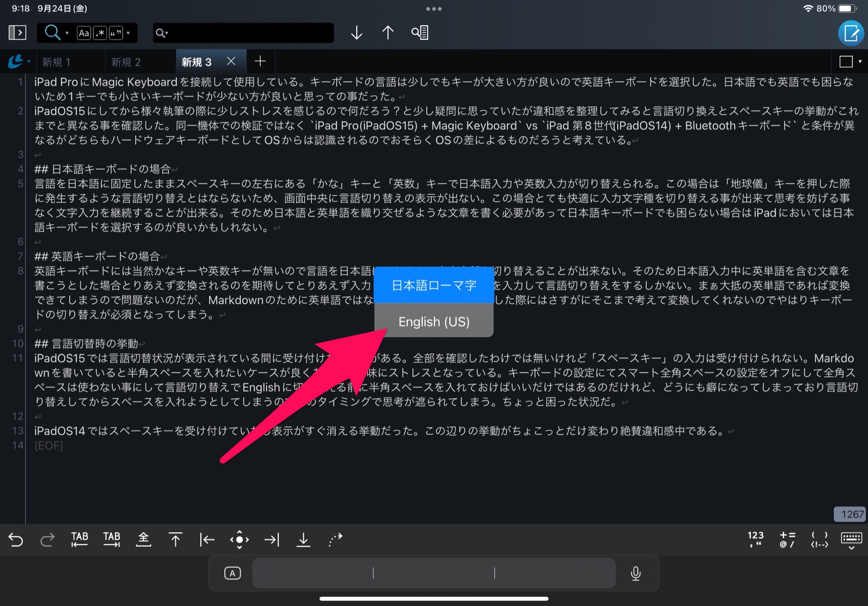Tap the candidate prediction bar
Viewport: 868px width, 606px height.
click(434, 573)
